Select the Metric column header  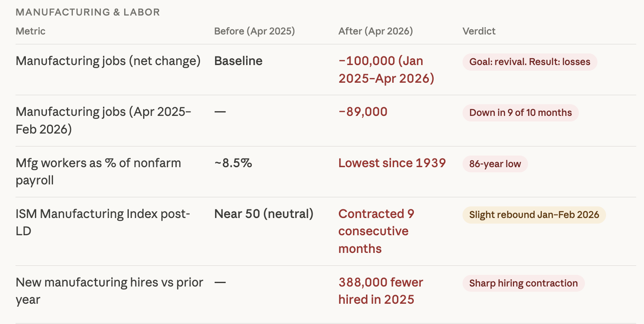(x=30, y=31)
